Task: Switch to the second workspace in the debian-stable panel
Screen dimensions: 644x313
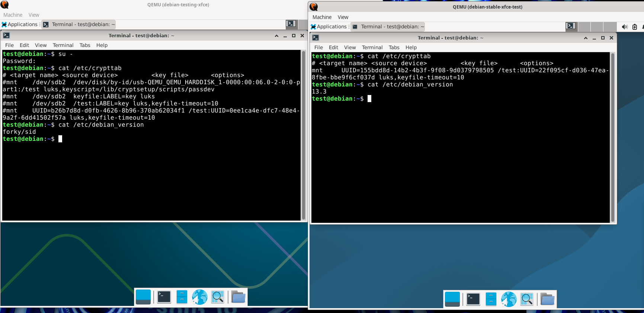Action: coord(584,27)
